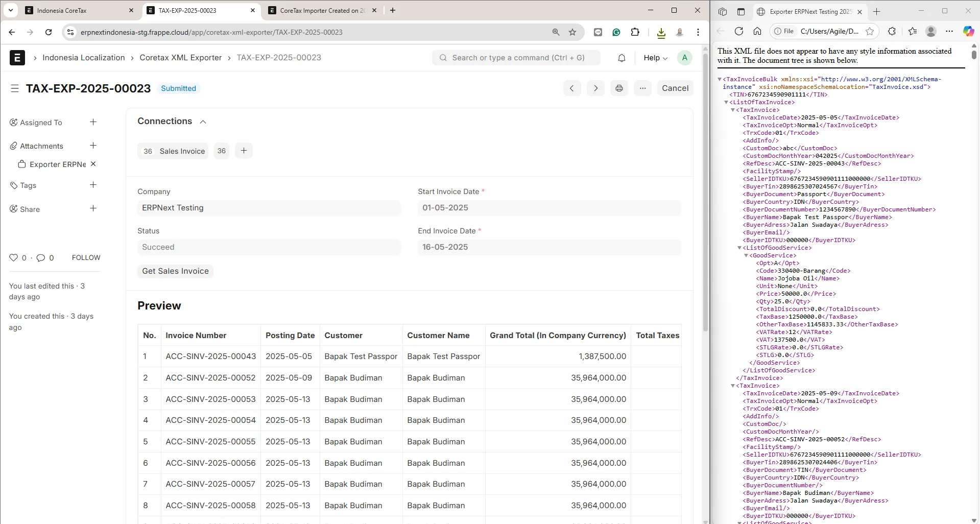
Task: Collapse the first ListOfGoodService XML node
Action: [x=739, y=248]
